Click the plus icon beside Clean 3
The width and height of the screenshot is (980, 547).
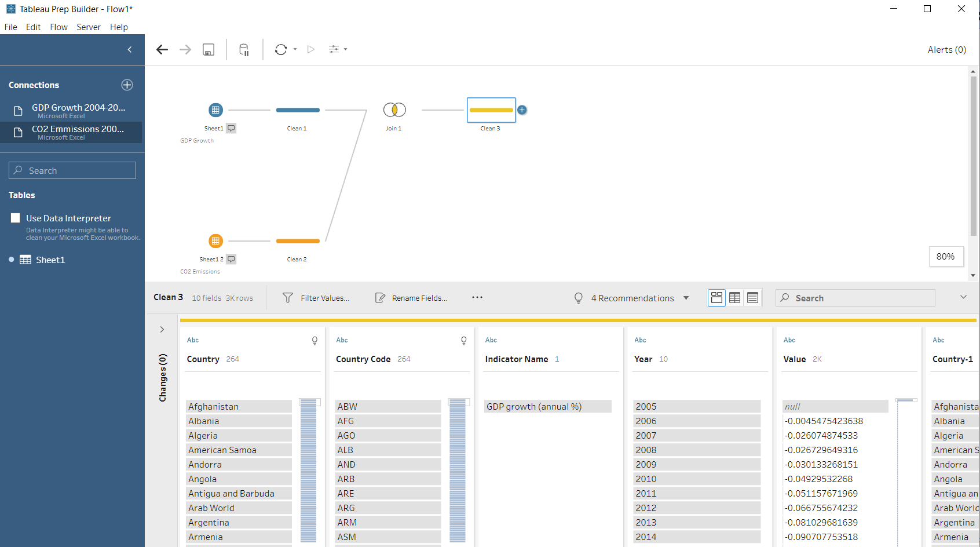(x=522, y=110)
